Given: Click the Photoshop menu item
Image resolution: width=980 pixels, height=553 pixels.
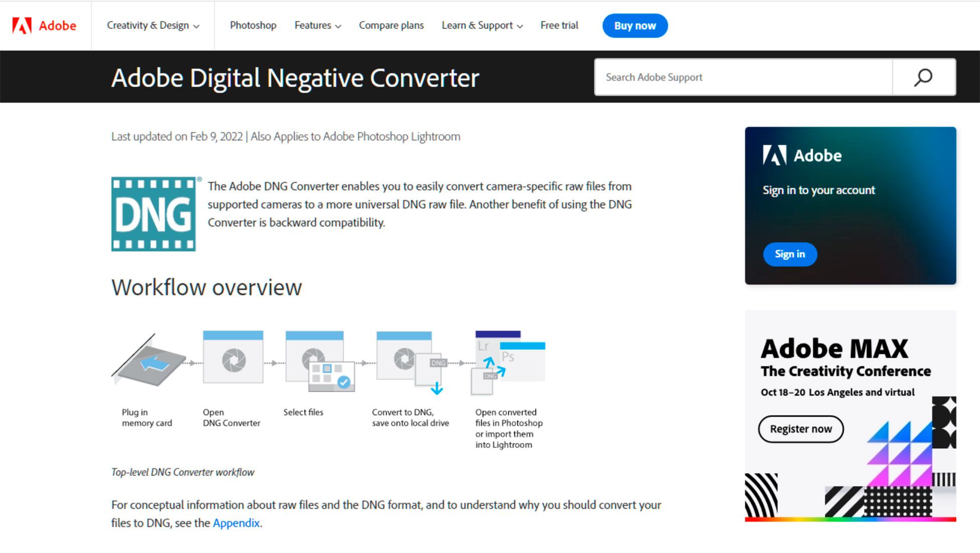Looking at the screenshot, I should [x=253, y=26].
